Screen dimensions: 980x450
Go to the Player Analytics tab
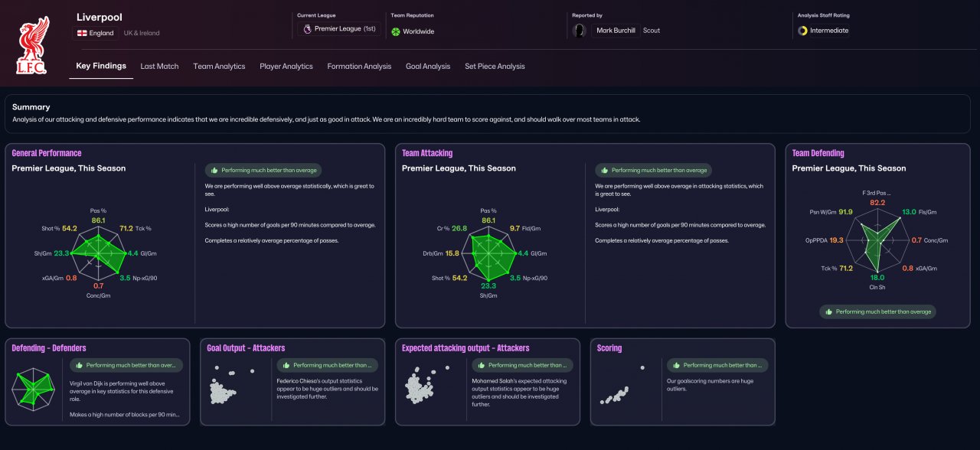(286, 67)
